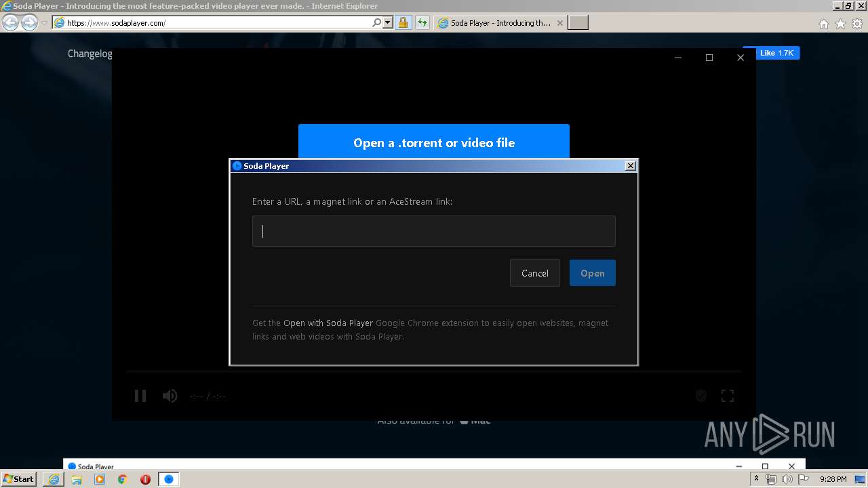Refresh the page with the green arrows icon
Image resolution: width=868 pixels, height=488 pixels.
(422, 23)
